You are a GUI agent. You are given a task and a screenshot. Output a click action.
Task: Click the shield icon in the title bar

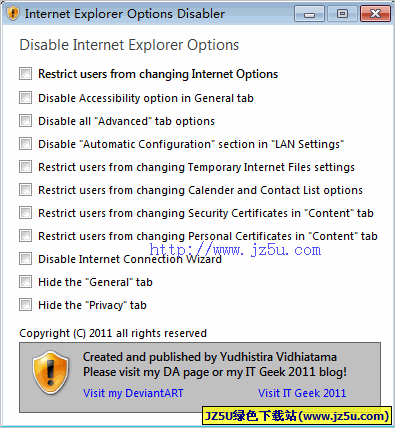pos(13,13)
